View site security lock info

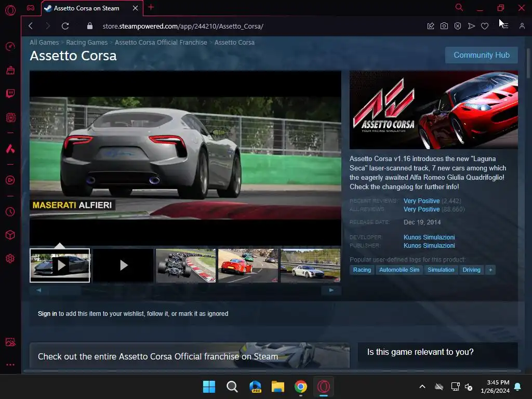point(89,26)
